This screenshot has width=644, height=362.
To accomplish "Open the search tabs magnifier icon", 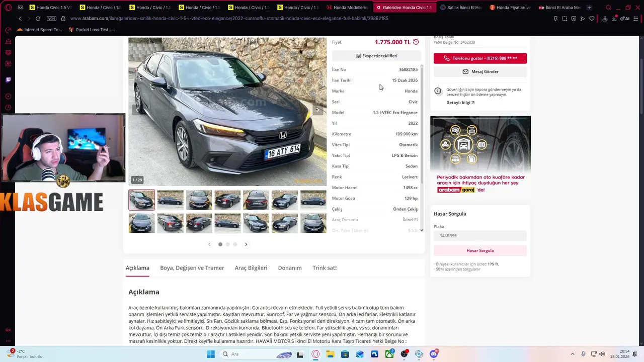I will 608,8.
